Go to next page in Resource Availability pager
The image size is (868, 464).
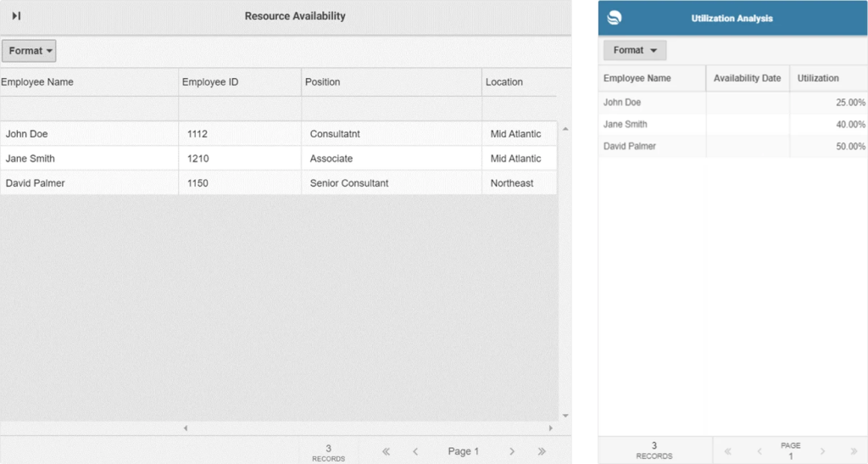pos(512,451)
